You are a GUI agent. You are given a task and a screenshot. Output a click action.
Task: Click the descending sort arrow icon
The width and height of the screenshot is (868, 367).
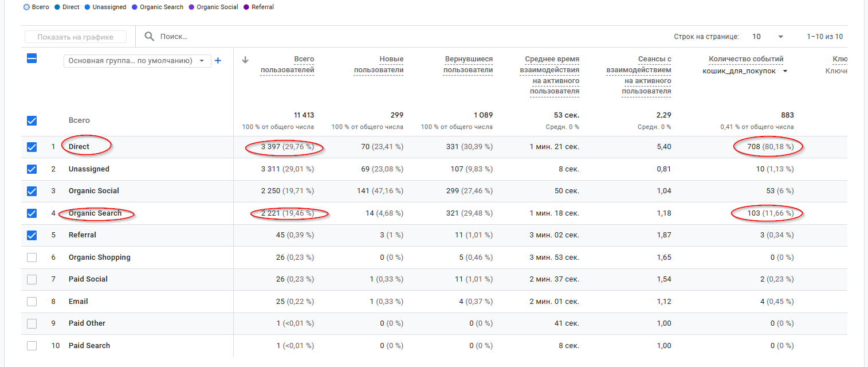click(245, 60)
